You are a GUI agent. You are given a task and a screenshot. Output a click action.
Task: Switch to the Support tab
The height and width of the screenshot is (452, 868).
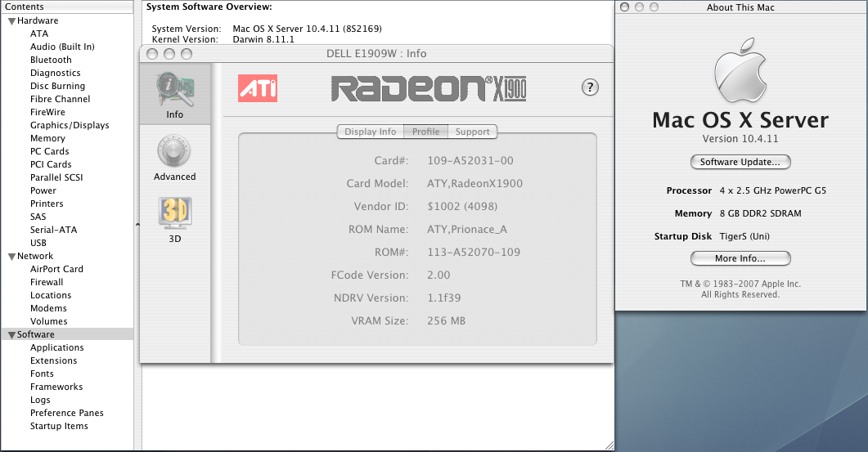point(472,132)
